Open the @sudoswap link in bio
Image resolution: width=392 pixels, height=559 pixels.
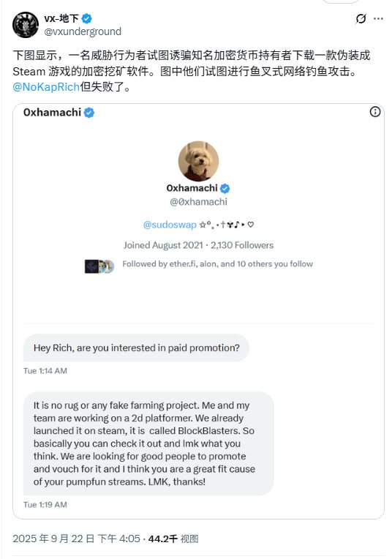[x=170, y=225]
